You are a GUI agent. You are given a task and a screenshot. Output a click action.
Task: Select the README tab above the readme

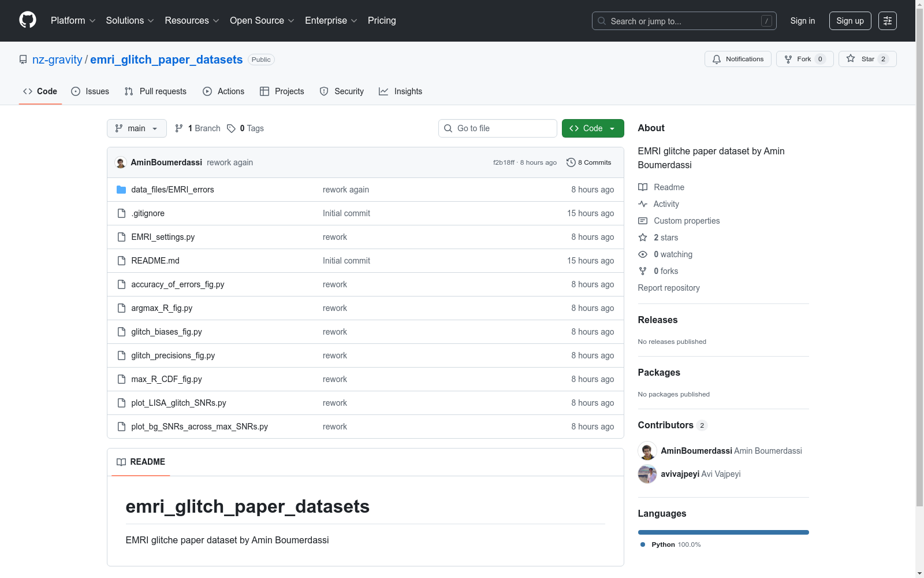coord(141,462)
